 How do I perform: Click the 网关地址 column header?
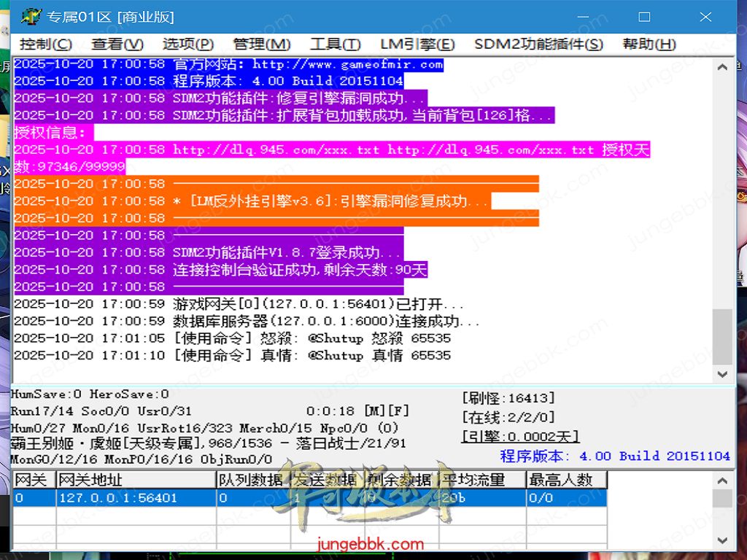[x=135, y=480]
